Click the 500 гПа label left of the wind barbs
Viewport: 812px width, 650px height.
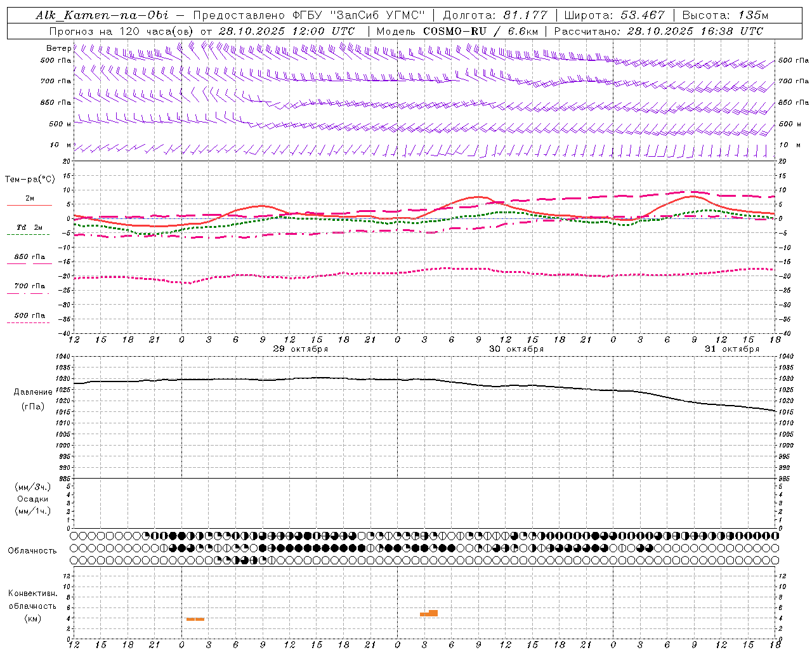pyautogui.click(x=56, y=60)
